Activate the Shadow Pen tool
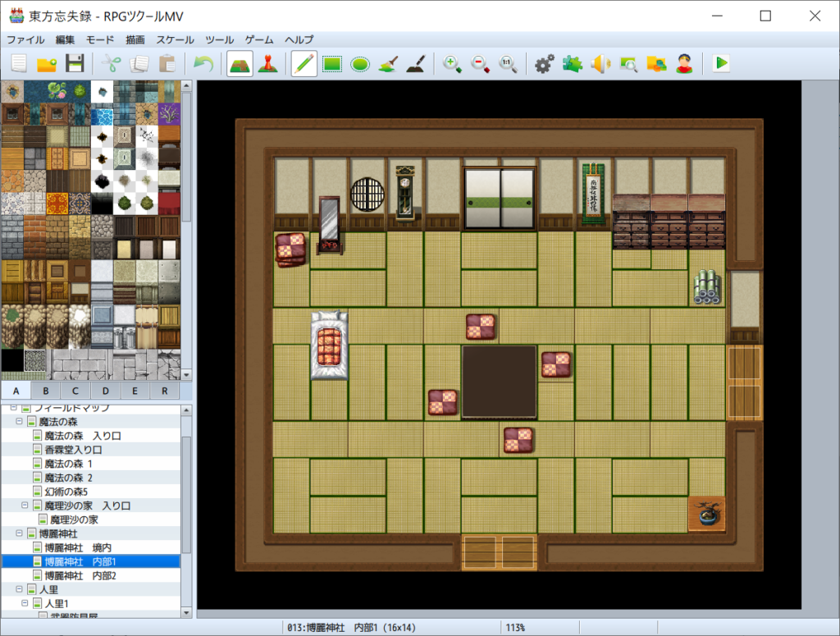840x636 pixels. point(416,63)
